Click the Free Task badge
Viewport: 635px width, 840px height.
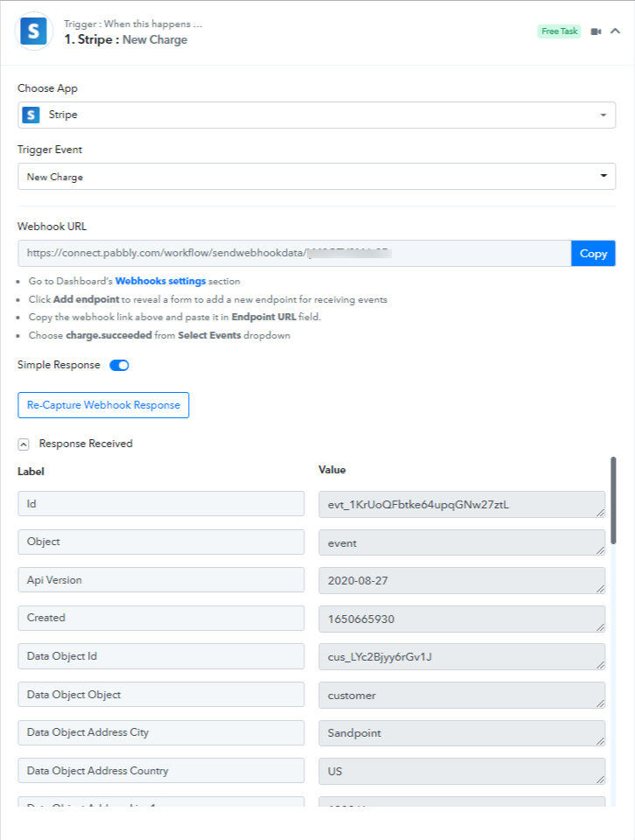pos(559,31)
